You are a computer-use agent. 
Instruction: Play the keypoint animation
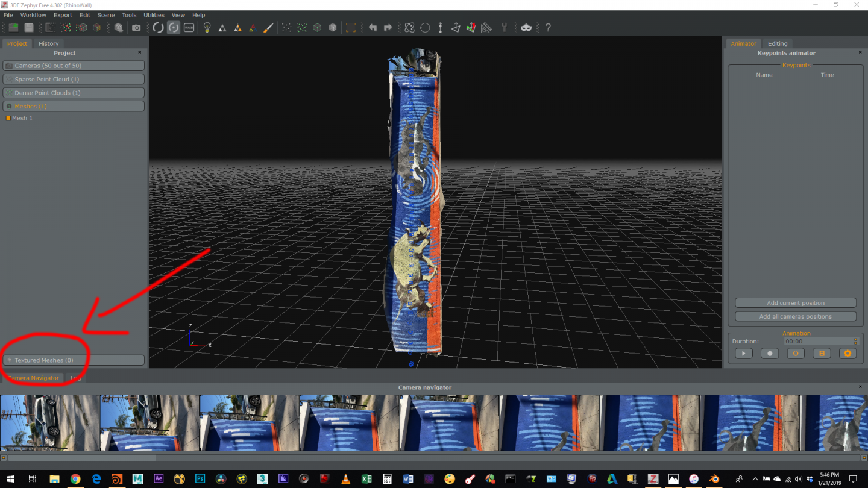[744, 354]
